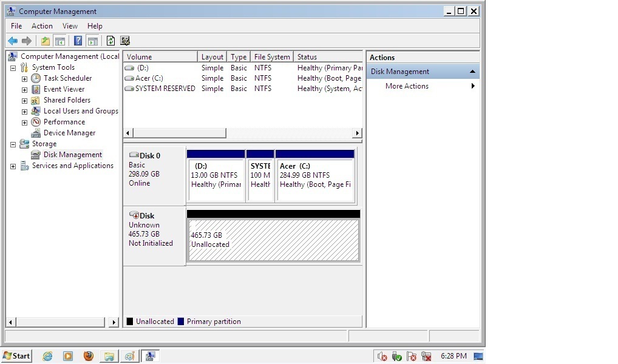The image size is (618, 364).
Task: Sort by the Volume column header
Action: click(160, 57)
